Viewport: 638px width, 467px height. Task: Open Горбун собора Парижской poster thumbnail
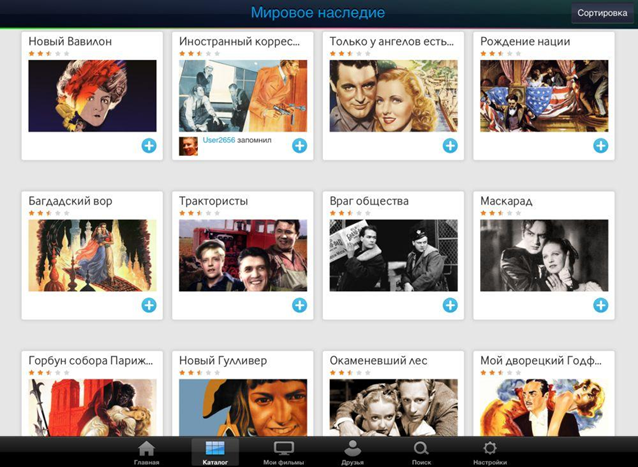[92, 408]
